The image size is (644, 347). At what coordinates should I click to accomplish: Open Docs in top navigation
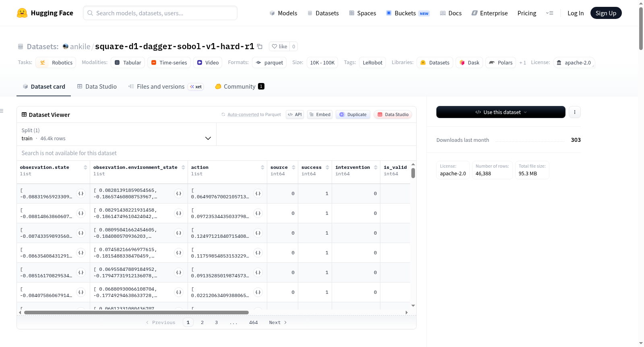point(451,13)
